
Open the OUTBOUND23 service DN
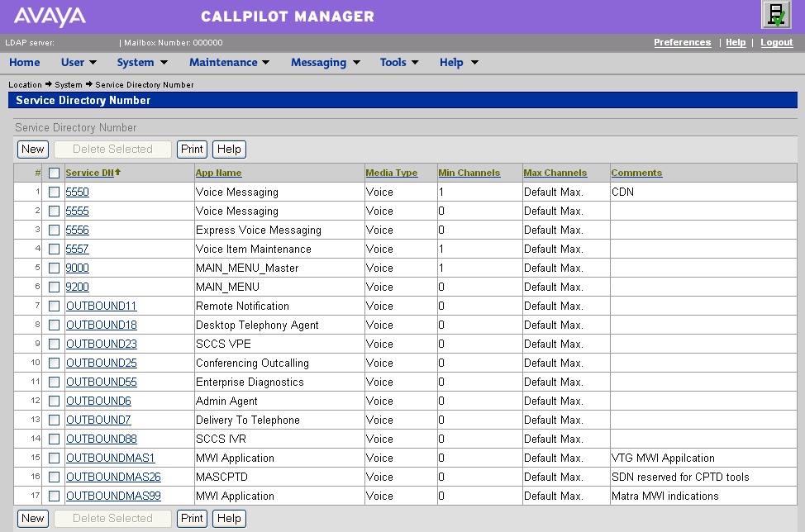[x=102, y=344]
